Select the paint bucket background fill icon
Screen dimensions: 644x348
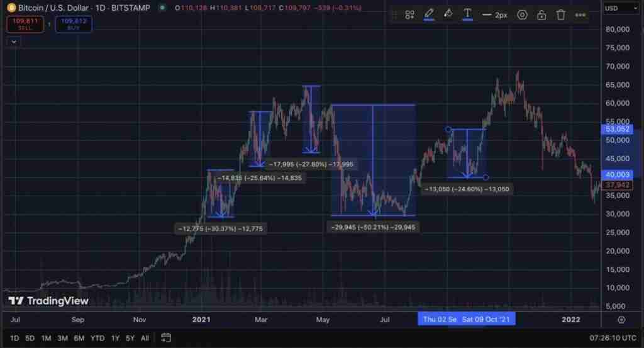tap(448, 14)
